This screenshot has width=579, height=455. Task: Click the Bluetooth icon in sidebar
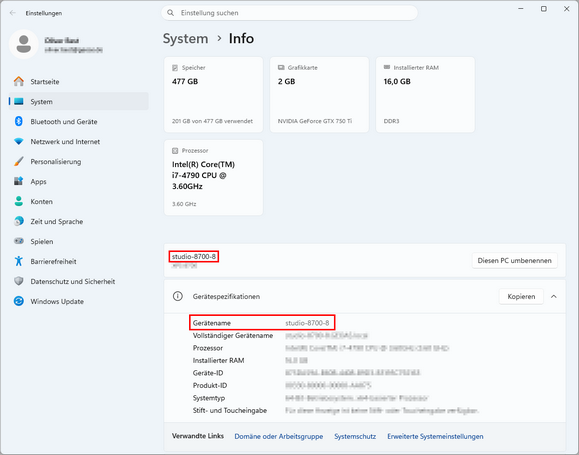click(x=18, y=121)
